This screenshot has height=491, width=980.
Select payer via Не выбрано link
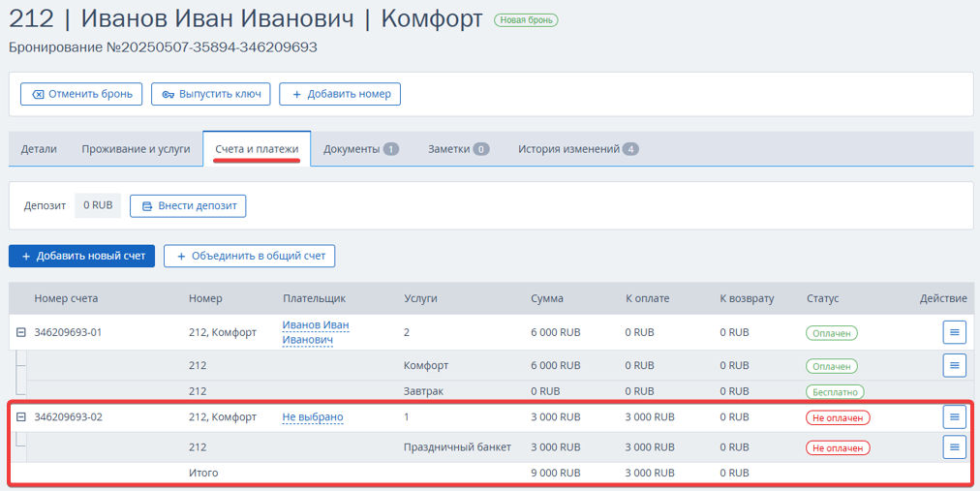coord(313,417)
